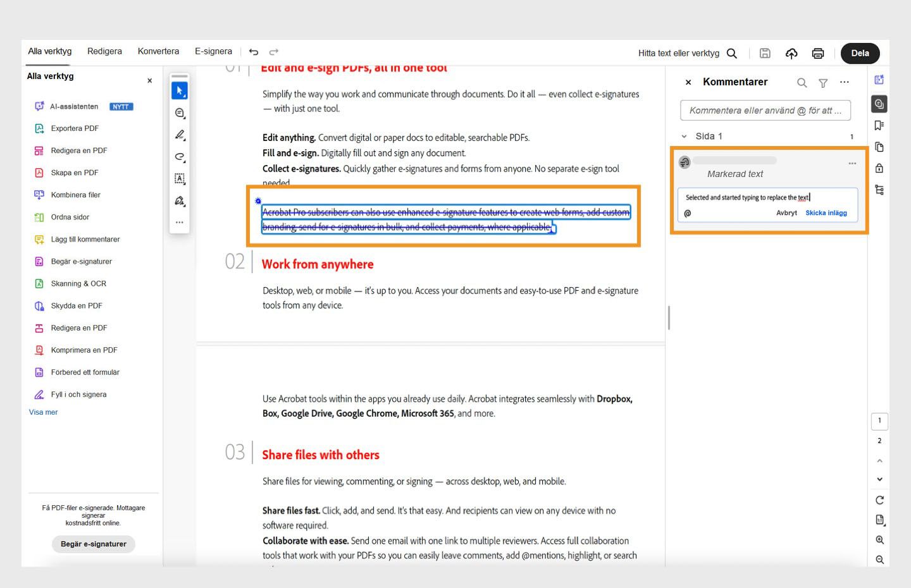This screenshot has height=588, width=911.
Task: Switch to the Alla verktyg tab
Action: [x=50, y=51]
